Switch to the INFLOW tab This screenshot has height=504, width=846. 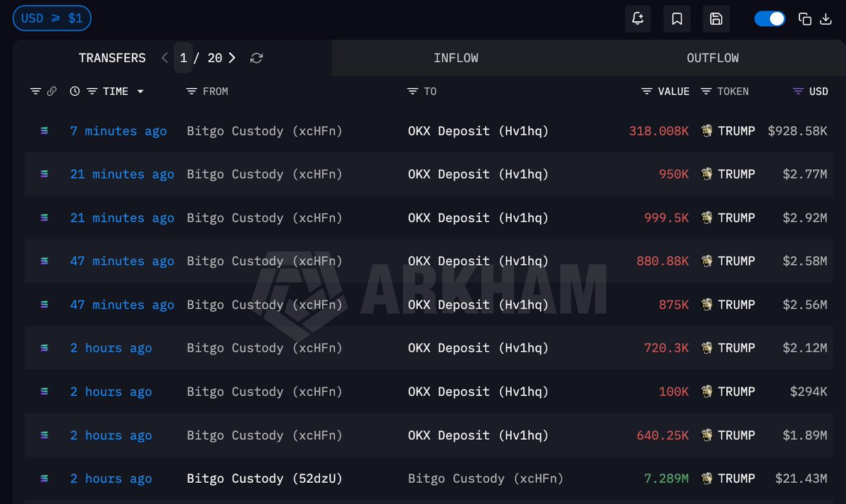tap(456, 58)
